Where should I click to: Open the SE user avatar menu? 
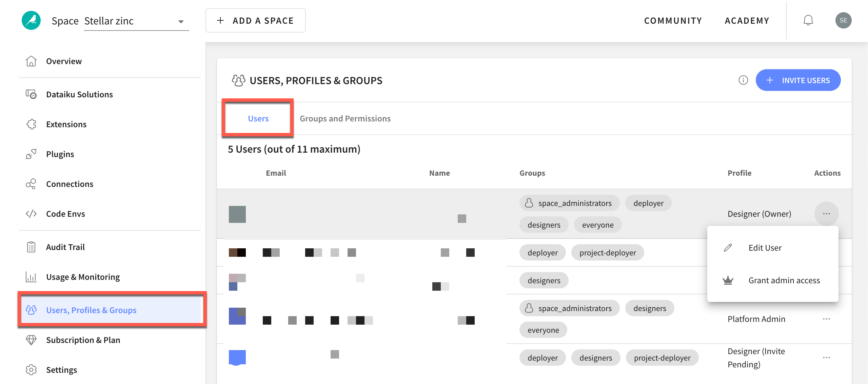pos(844,20)
